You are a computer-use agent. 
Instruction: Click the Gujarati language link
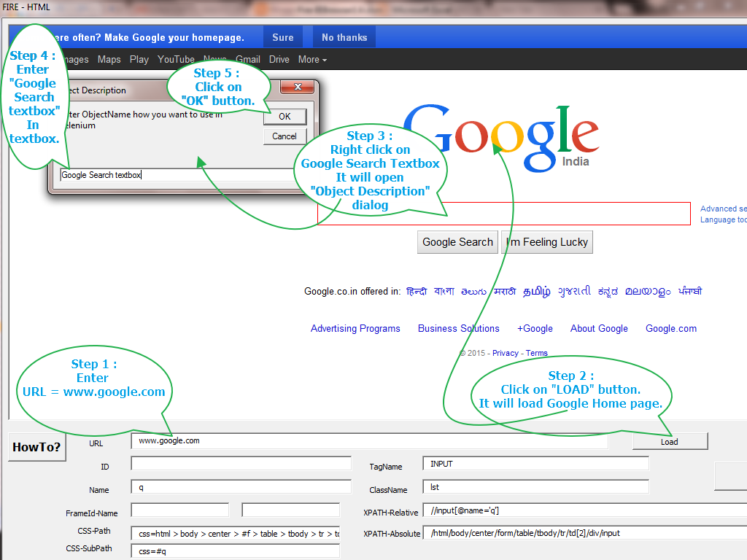click(x=575, y=291)
